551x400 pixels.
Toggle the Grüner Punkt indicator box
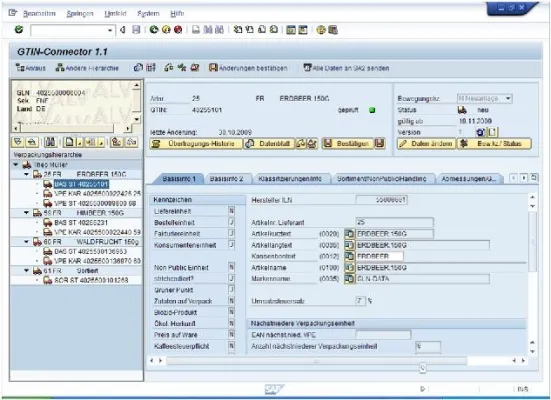pyautogui.click(x=231, y=290)
